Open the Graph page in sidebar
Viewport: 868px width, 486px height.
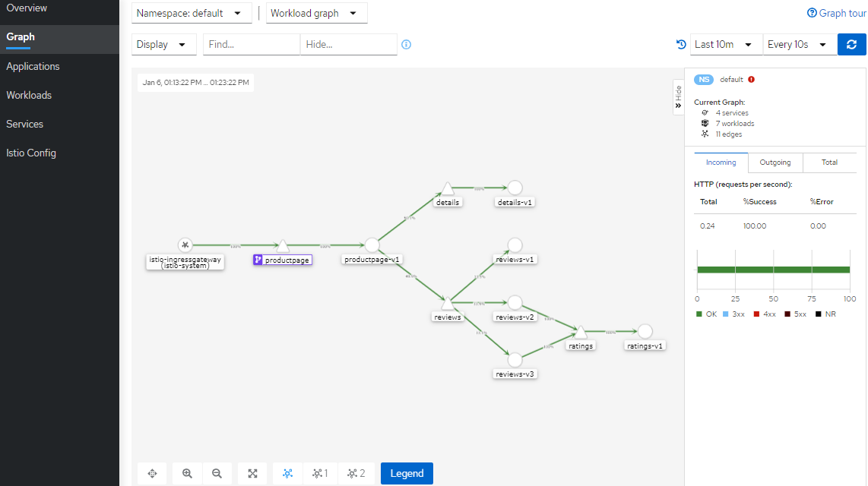click(60, 39)
